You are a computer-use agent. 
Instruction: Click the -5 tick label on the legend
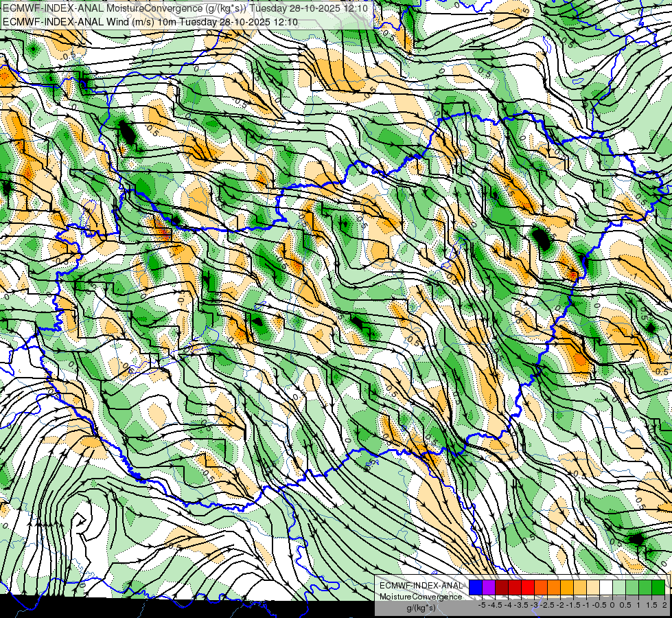point(482,605)
